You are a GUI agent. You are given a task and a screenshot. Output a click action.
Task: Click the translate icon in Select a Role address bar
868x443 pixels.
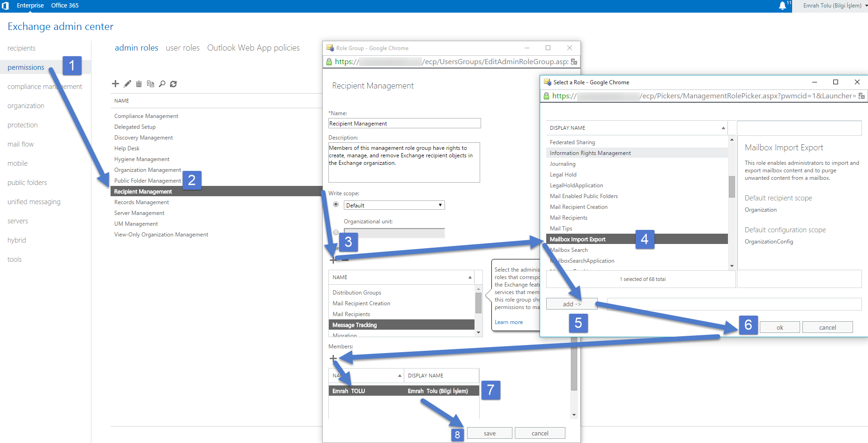(861, 96)
